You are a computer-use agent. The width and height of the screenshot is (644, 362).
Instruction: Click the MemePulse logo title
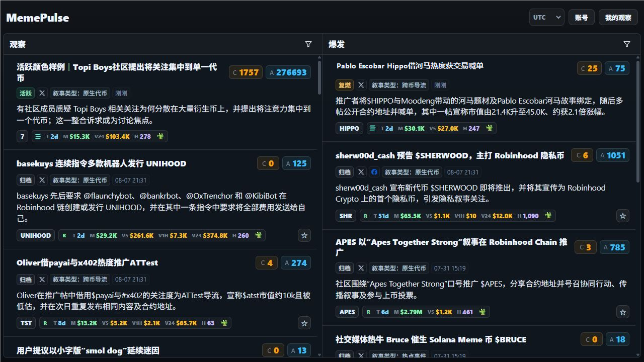pos(38,18)
